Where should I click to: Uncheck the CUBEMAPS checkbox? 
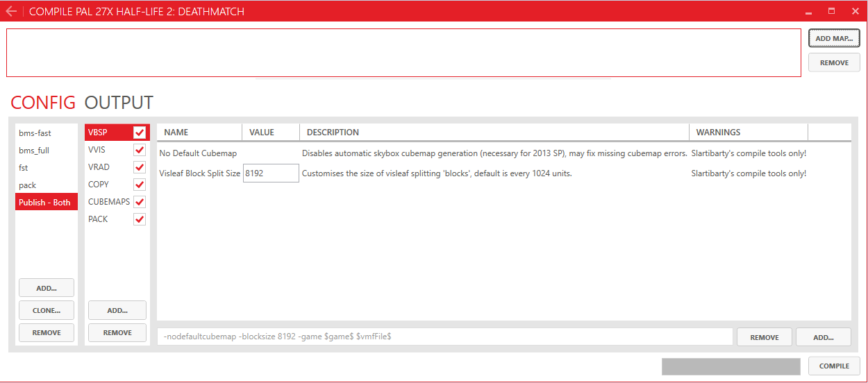(140, 202)
